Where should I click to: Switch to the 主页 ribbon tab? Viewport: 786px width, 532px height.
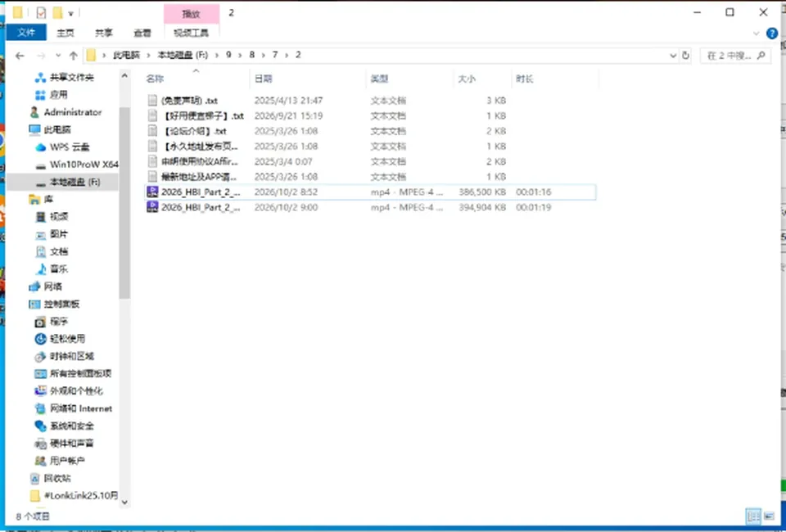coord(65,33)
